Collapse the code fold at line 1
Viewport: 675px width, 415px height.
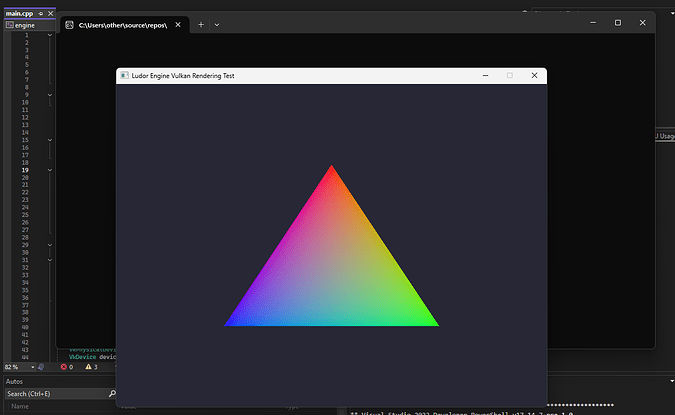[50, 35]
